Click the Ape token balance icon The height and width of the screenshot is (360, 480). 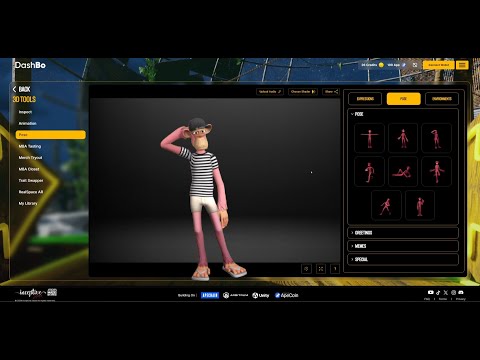point(404,65)
